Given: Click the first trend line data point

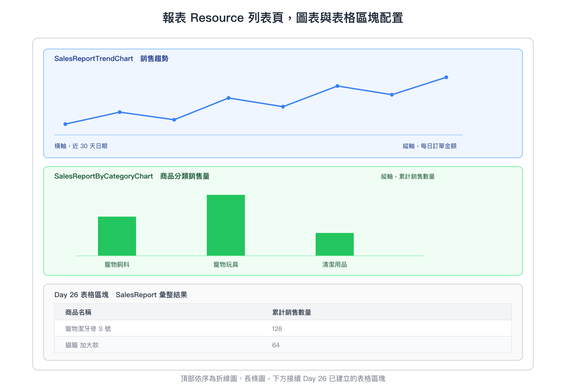Looking at the screenshot, I should click(65, 124).
